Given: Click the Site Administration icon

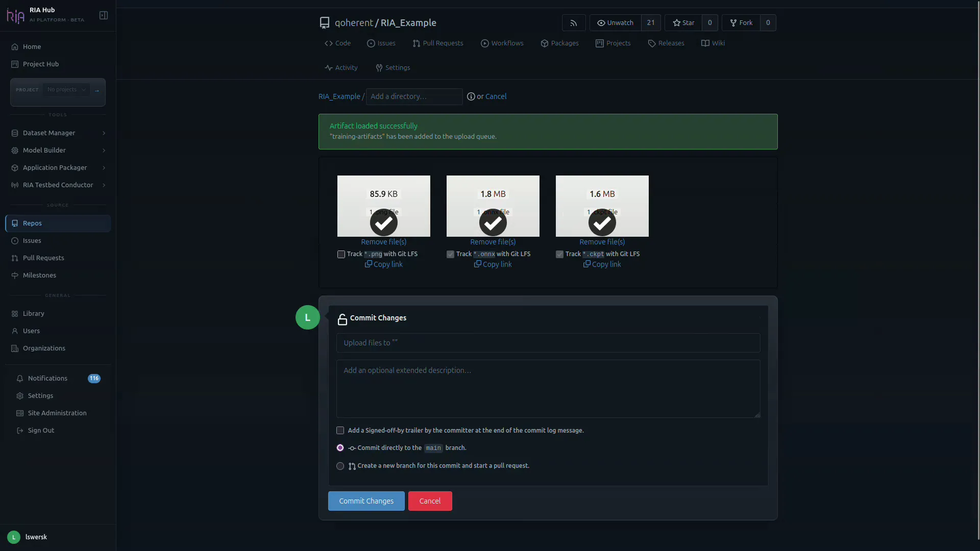Looking at the screenshot, I should coord(20,413).
